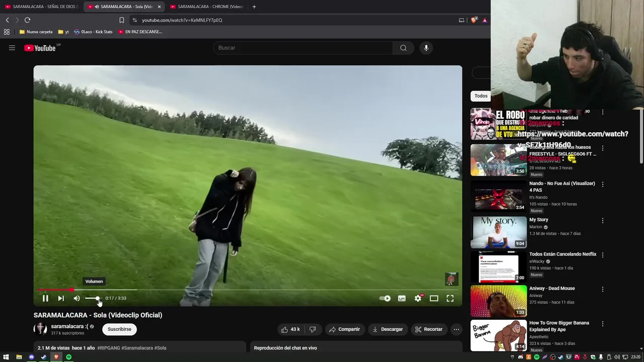Reload the page
644x362 pixels.
coord(27,20)
